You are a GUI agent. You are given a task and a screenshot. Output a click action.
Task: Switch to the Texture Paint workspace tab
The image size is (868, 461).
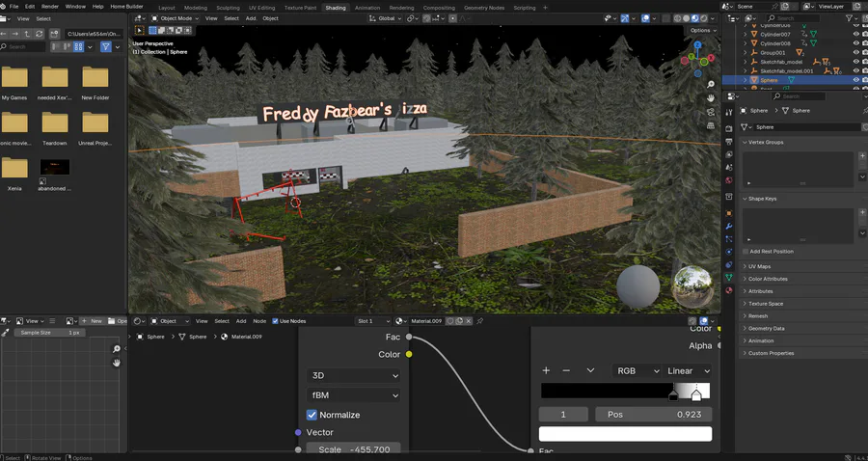300,8
